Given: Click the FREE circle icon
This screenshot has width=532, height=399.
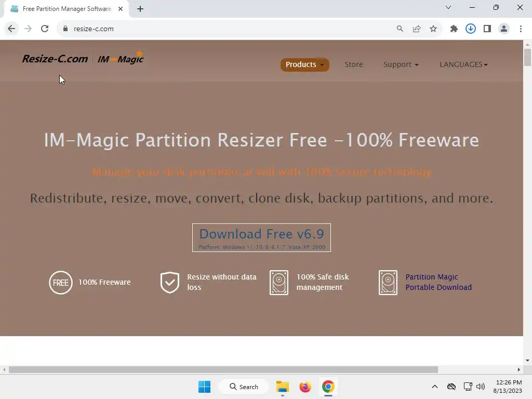Looking at the screenshot, I should (x=61, y=282).
